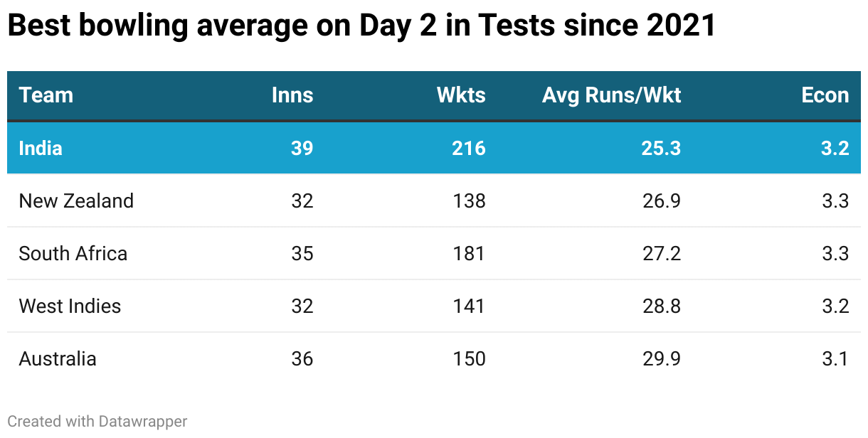868x438 pixels.
Task: Click India's 25.3 average value
Action: pos(662,148)
